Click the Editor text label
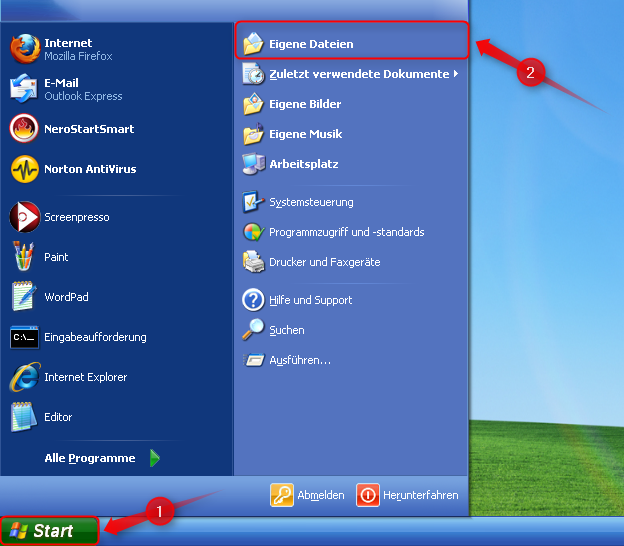 [x=58, y=417]
